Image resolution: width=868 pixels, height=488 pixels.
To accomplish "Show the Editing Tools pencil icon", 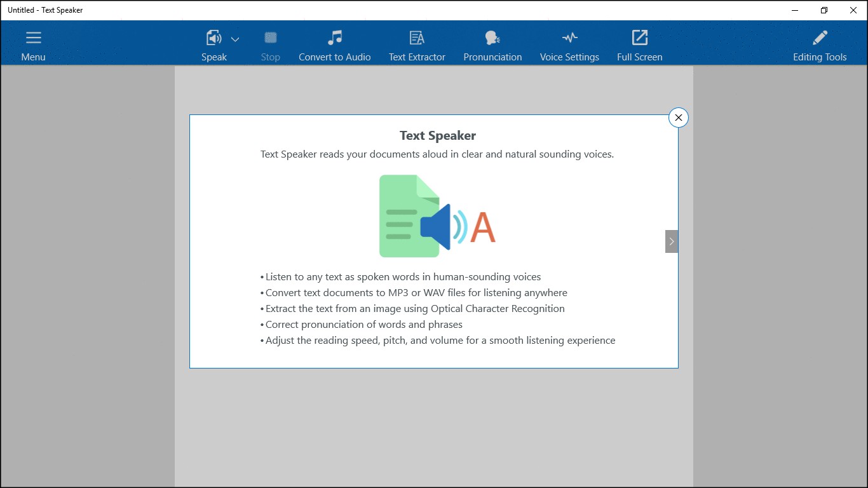I will [820, 38].
